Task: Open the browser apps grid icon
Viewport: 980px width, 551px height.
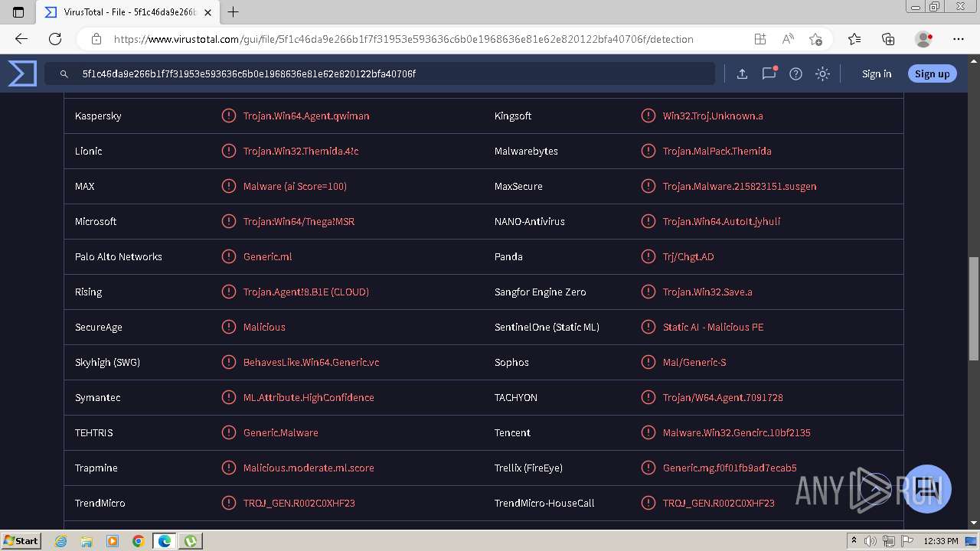Action: click(x=759, y=39)
